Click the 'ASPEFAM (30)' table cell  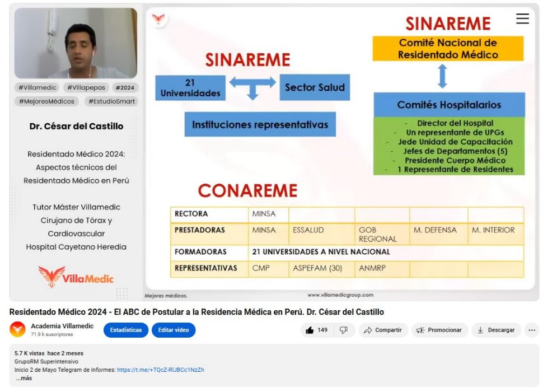[322, 269]
